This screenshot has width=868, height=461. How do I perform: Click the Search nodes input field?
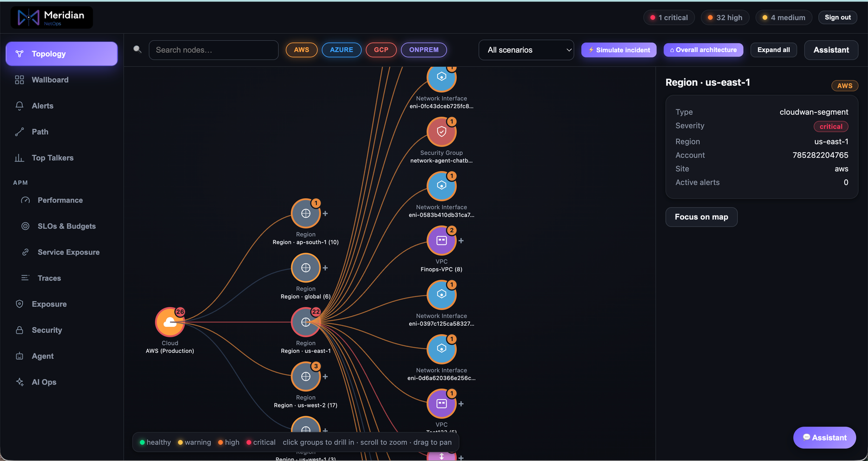pyautogui.click(x=214, y=50)
